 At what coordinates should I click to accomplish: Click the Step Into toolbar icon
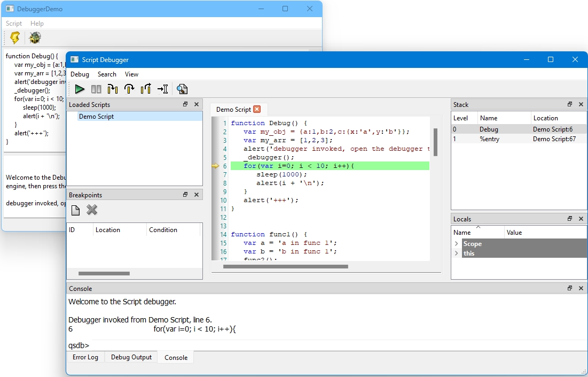[113, 89]
